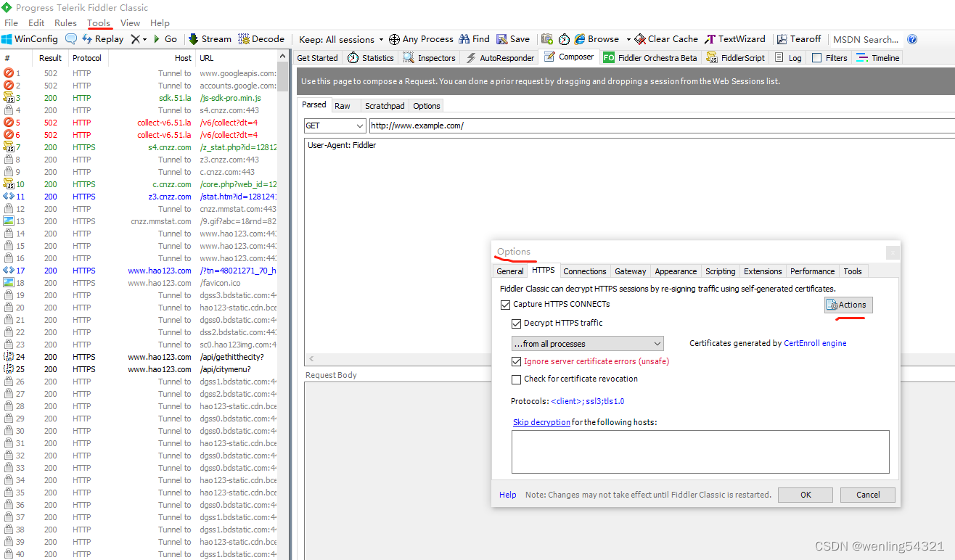Switch to Fiddler Orchestra Beta tab
This screenshot has height=560, width=955.
649,58
